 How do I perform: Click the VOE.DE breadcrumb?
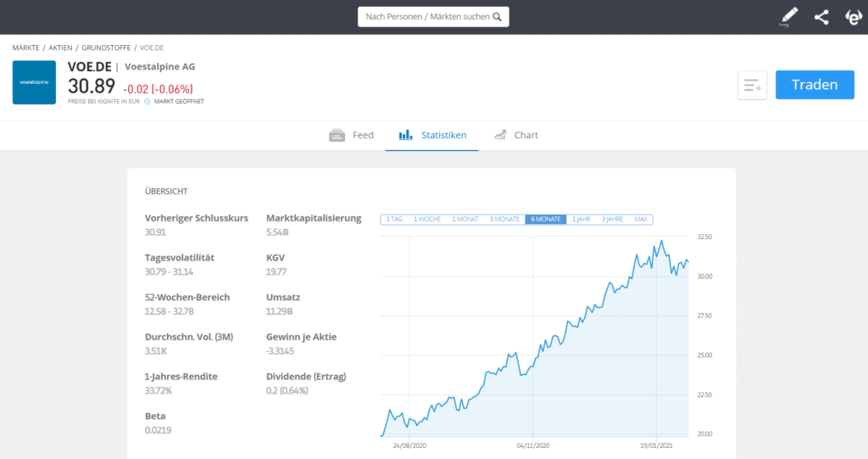tap(152, 48)
